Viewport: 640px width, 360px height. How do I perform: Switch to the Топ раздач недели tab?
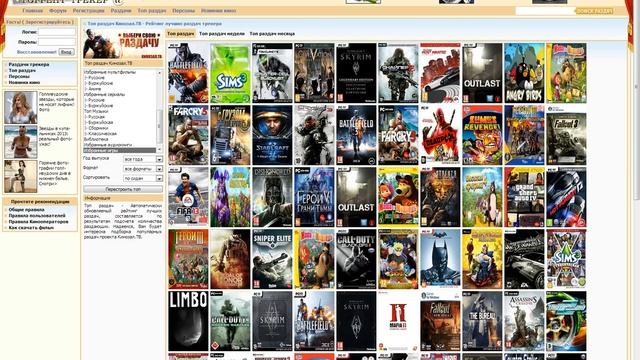point(222,34)
